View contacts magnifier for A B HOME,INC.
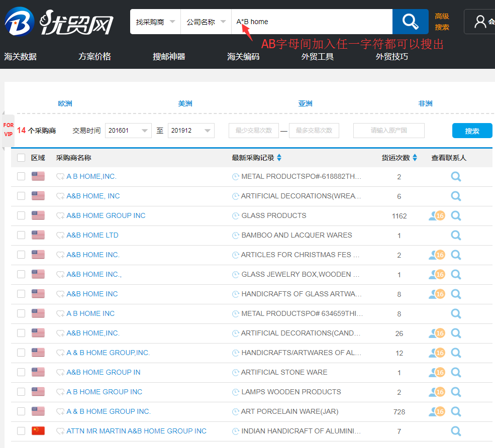 (x=456, y=176)
